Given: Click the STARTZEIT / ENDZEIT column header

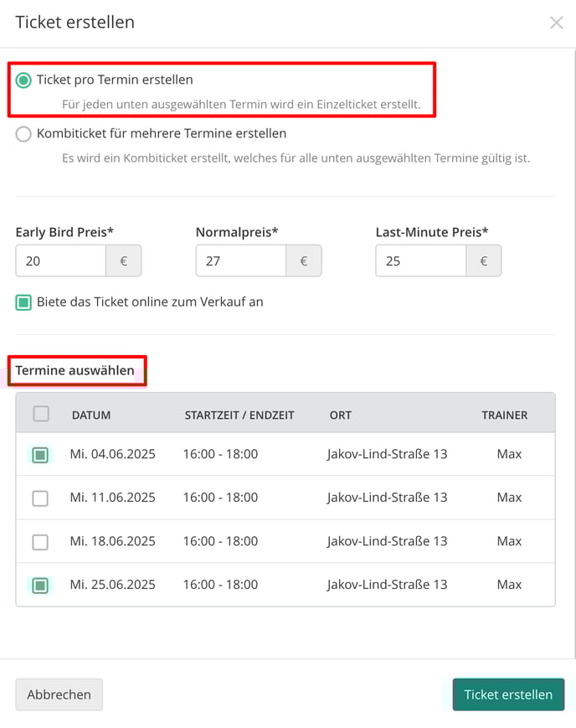Looking at the screenshot, I should coord(239,415).
